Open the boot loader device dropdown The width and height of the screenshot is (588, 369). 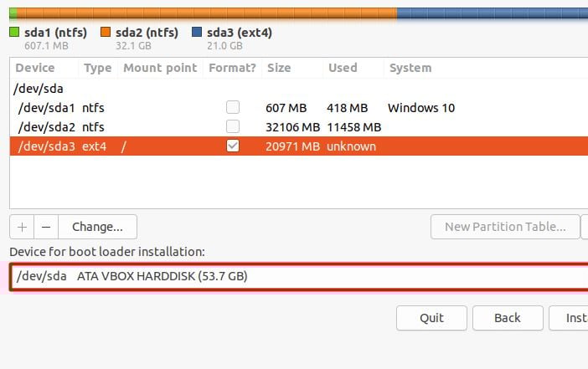(299, 276)
